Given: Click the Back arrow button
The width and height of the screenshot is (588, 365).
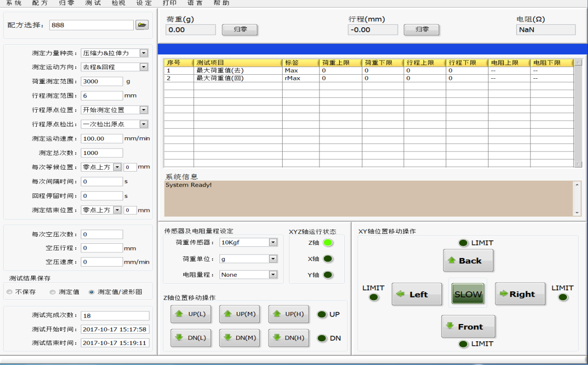Looking at the screenshot, I should point(468,260).
